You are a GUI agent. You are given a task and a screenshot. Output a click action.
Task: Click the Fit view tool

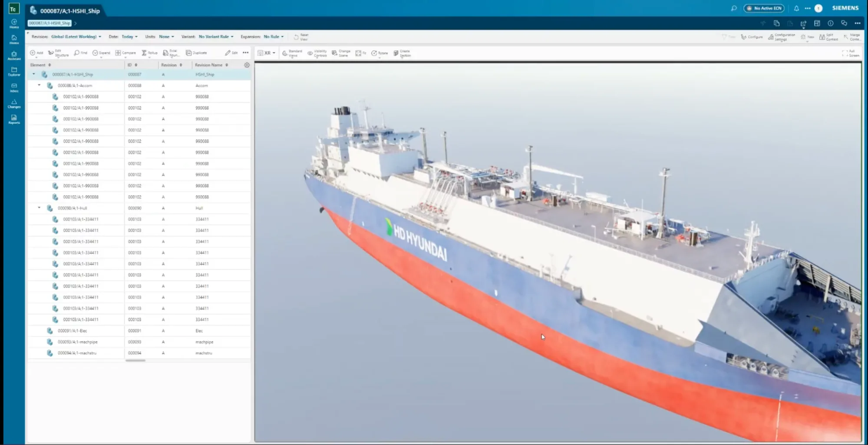[x=360, y=53]
